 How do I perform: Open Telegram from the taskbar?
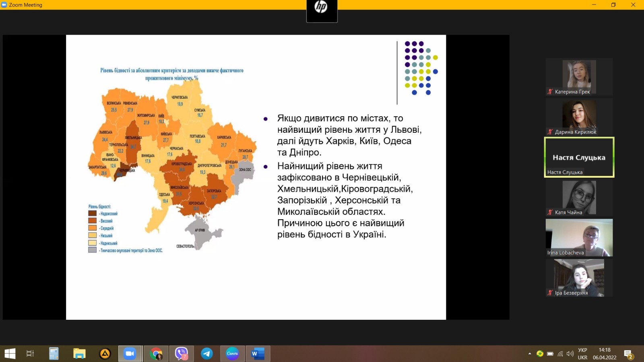207,354
